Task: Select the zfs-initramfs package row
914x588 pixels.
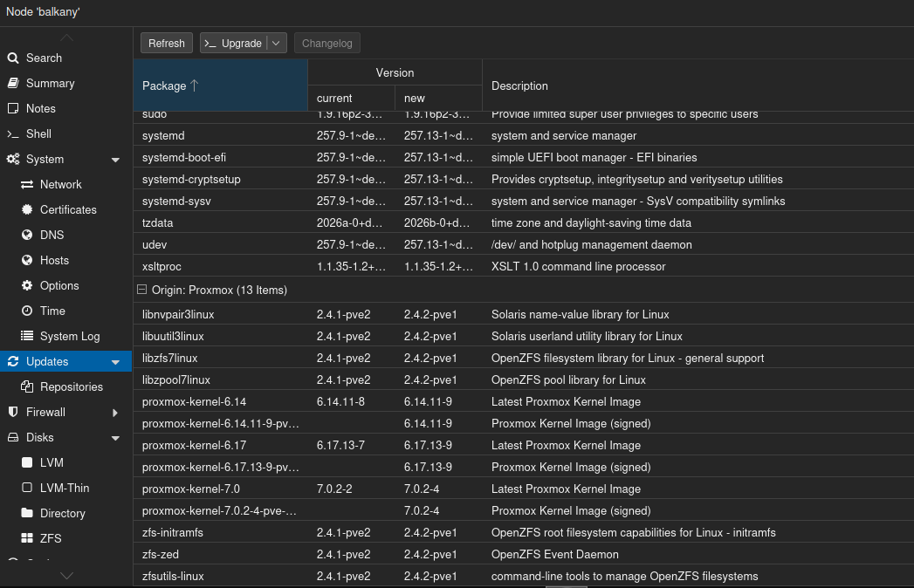Action: (524, 533)
